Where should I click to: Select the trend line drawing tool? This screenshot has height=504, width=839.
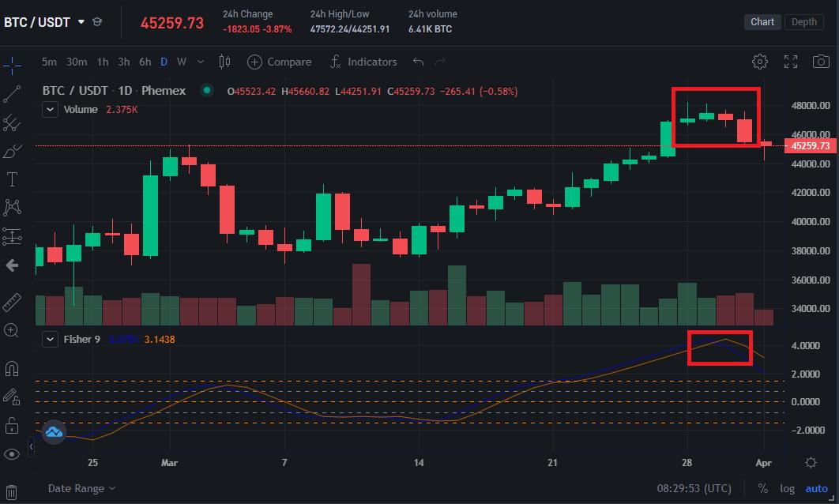tap(13, 94)
